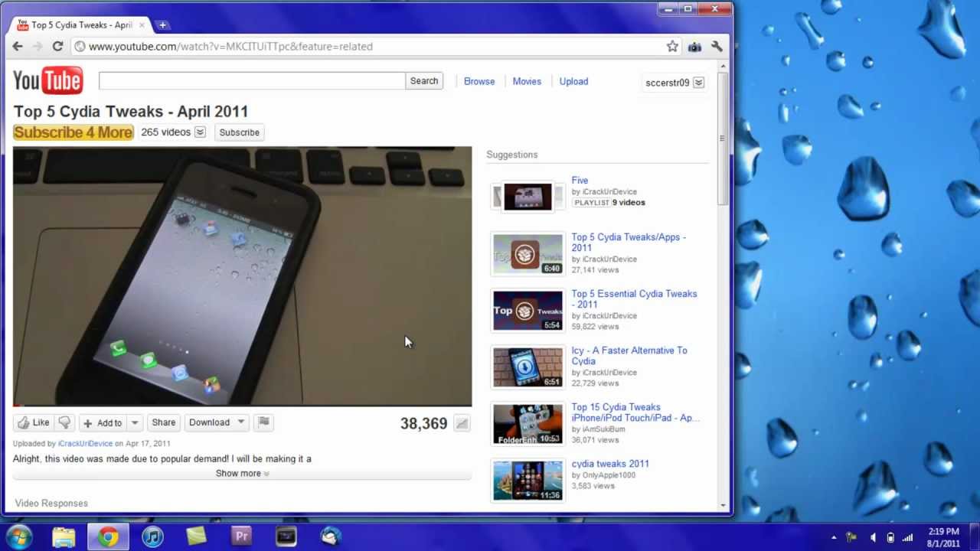The height and width of the screenshot is (551, 980).
Task: Open the Chrome wrench menu
Action: [717, 47]
